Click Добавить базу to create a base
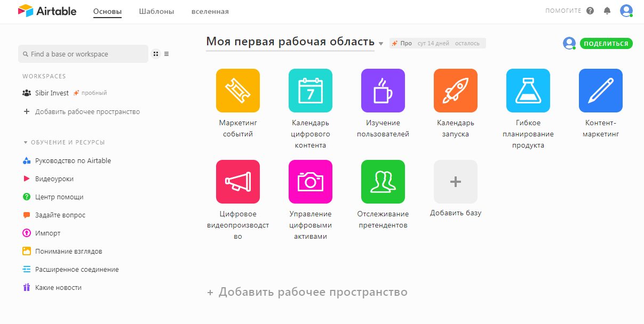The width and height of the screenshot is (644, 324). 455,181
